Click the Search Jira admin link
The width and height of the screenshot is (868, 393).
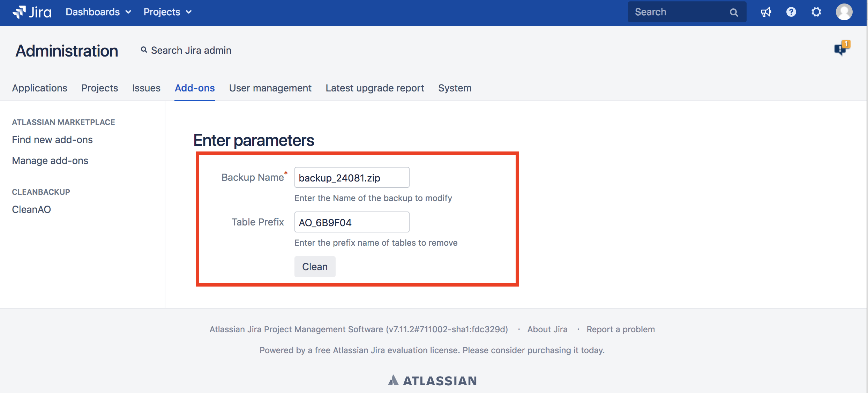(186, 50)
